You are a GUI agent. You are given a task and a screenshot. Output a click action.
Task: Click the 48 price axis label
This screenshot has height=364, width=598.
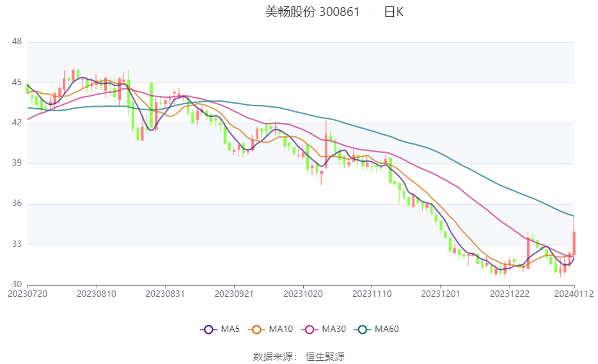tap(17, 41)
